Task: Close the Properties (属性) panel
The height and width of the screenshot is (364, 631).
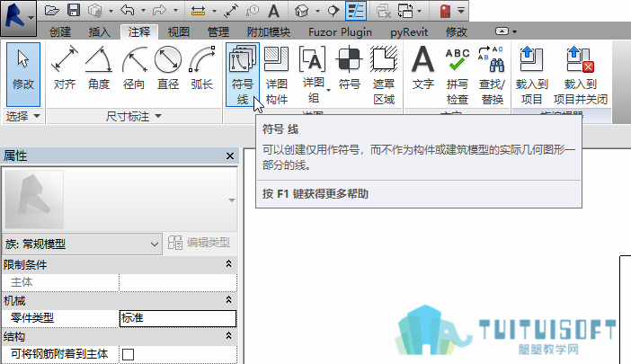Action: [x=230, y=155]
